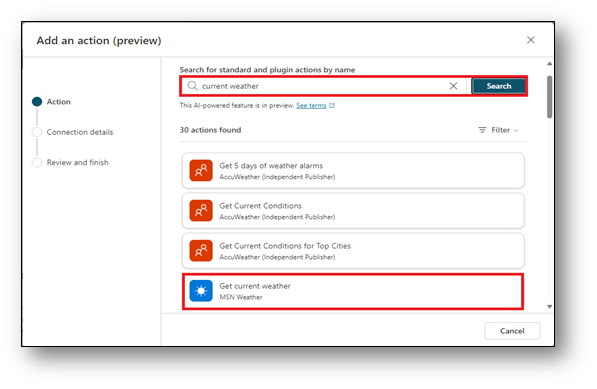Viewport: 597px width, 389px height.
Task: Open the Filter dropdown
Action: pyautogui.click(x=498, y=130)
